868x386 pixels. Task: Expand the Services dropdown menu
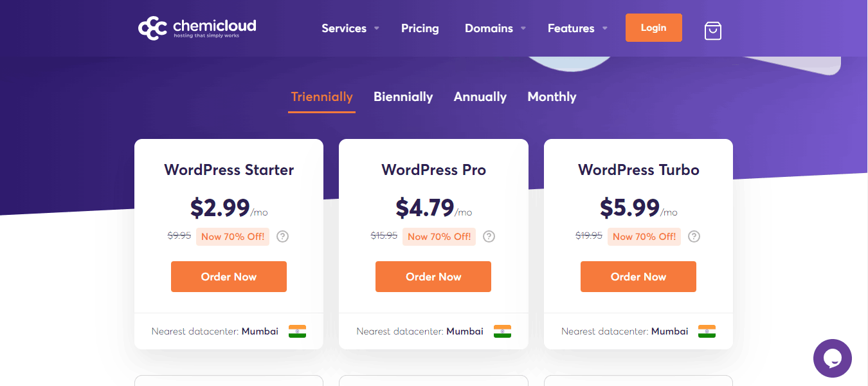(350, 28)
